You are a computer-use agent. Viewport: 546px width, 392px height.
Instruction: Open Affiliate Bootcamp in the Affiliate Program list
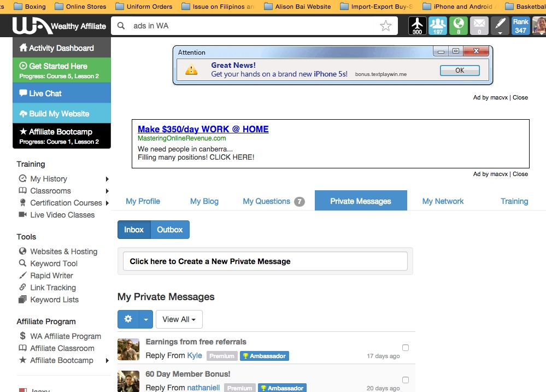(x=61, y=360)
